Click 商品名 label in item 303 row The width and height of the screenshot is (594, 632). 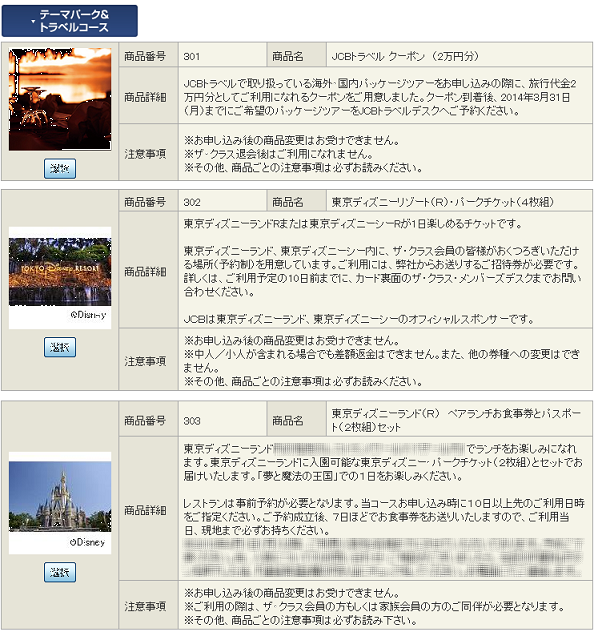point(288,421)
